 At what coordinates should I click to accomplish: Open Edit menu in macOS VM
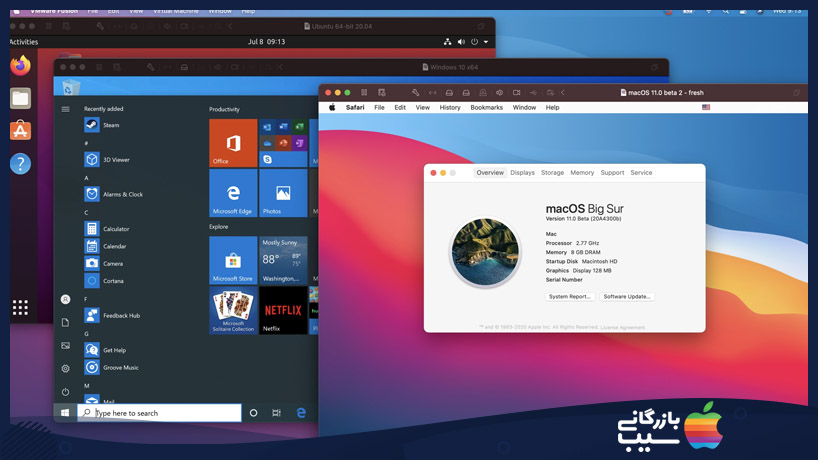[400, 107]
